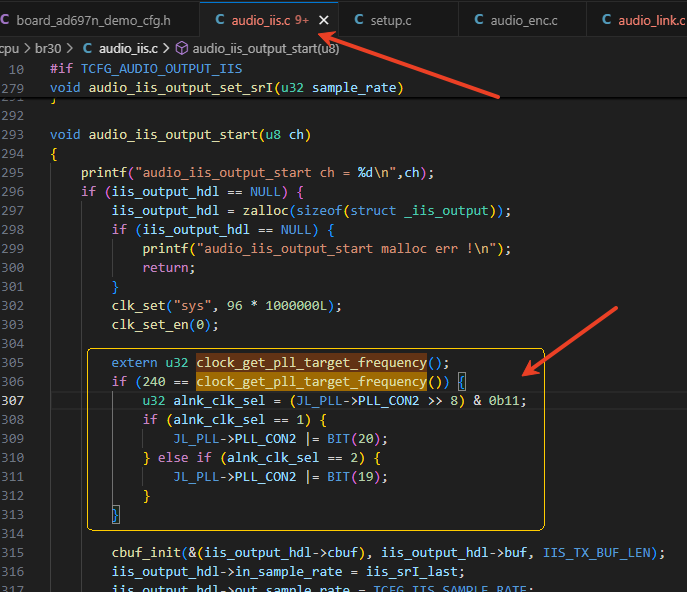
Task: Open audio_iis_output_start(u8) breadcrumb symbol
Action: 266,48
